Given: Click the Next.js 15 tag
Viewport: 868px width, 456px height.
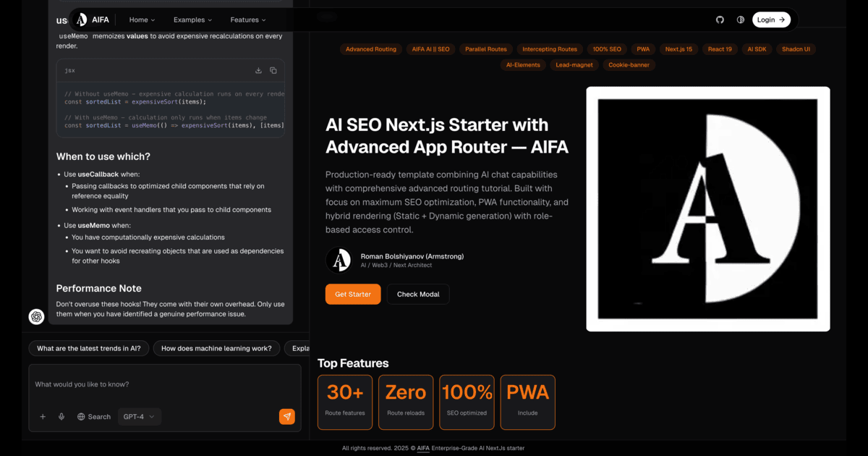Looking at the screenshot, I should [678, 48].
